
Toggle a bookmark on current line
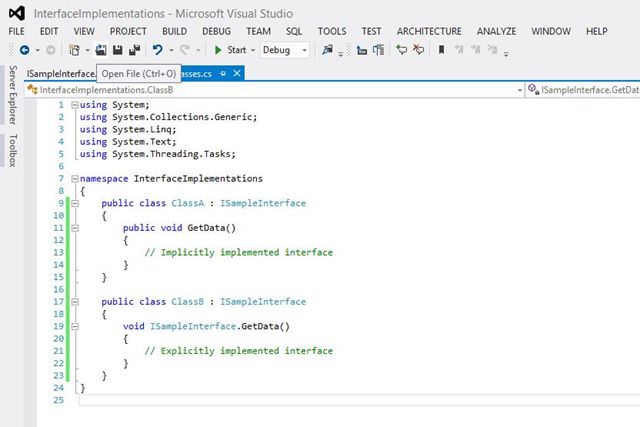click(x=441, y=50)
